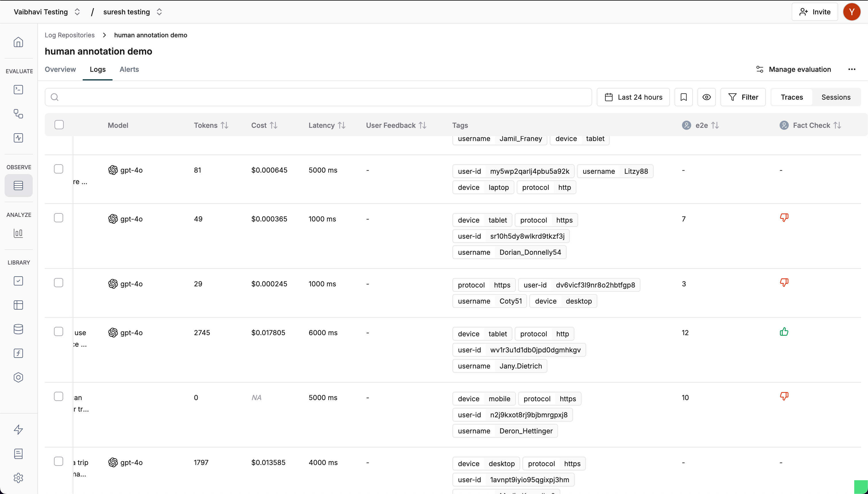Click the thumbs down in the 29 tokens row

point(784,282)
